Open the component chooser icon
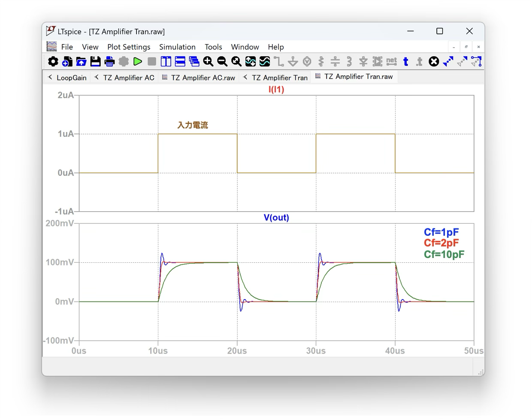 (378, 62)
